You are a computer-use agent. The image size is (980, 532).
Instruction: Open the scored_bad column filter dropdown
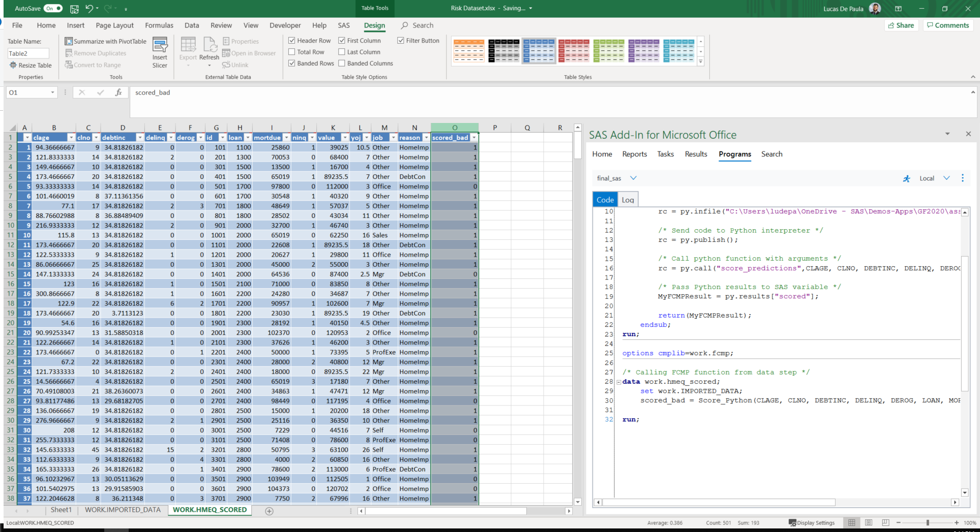(474, 138)
